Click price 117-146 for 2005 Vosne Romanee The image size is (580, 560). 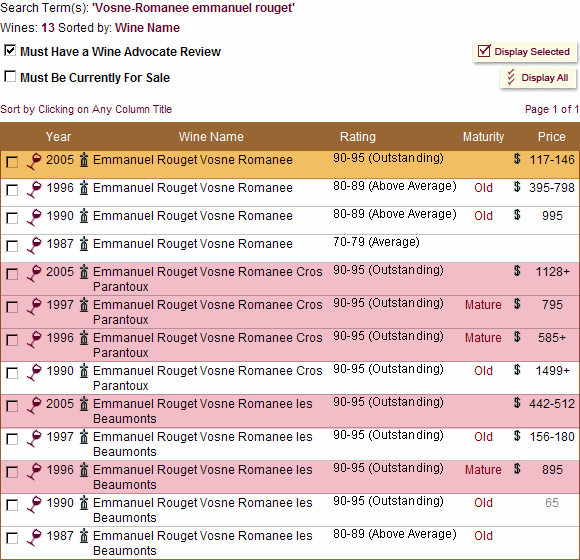(552, 160)
